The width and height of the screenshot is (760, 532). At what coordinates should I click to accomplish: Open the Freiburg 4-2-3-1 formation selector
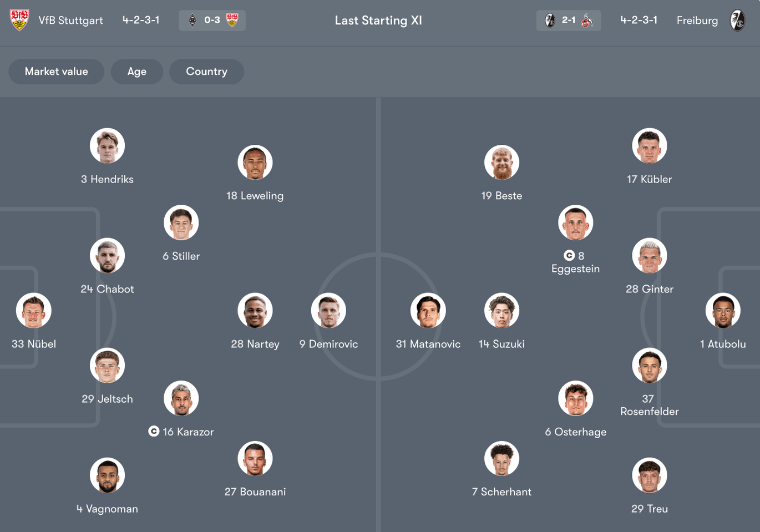click(x=639, y=20)
